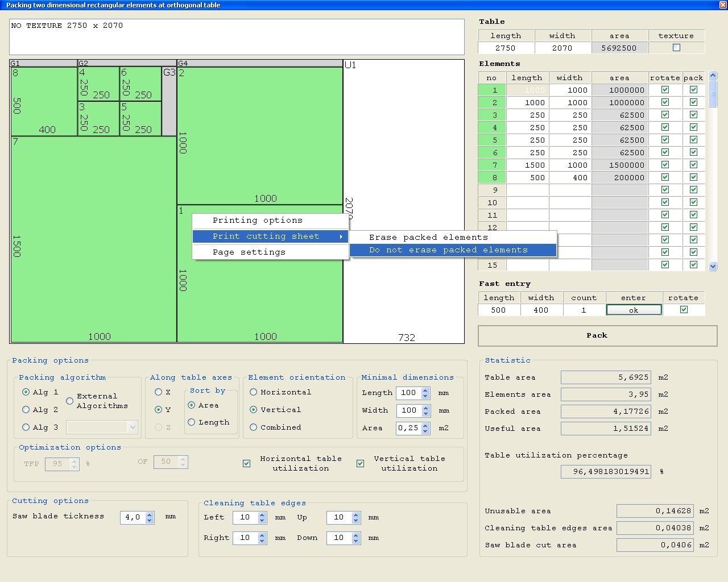The width and height of the screenshot is (728, 582).
Task: Toggle the table texture checkbox
Action: (676, 48)
